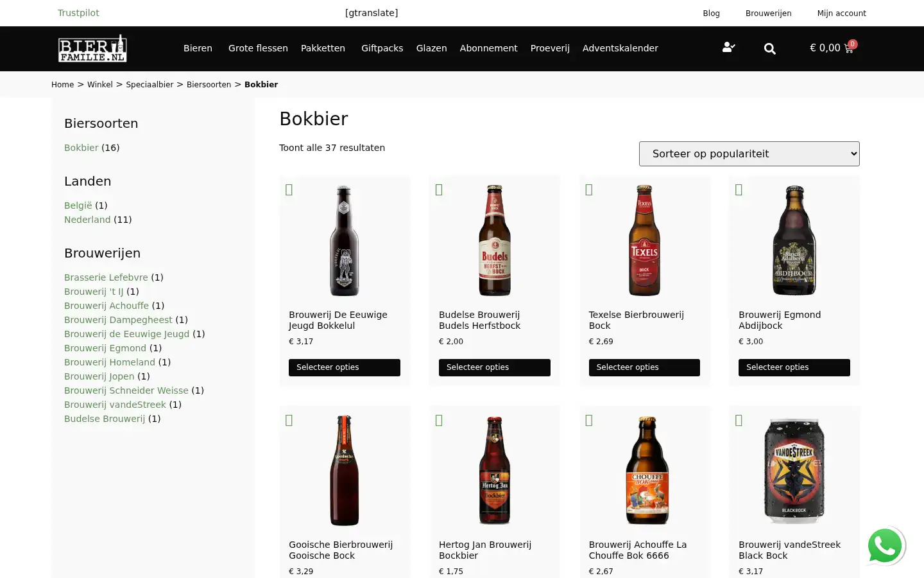Open La Chouffe Bok bottle image
Screen dimensions: 924x578
click(x=647, y=471)
